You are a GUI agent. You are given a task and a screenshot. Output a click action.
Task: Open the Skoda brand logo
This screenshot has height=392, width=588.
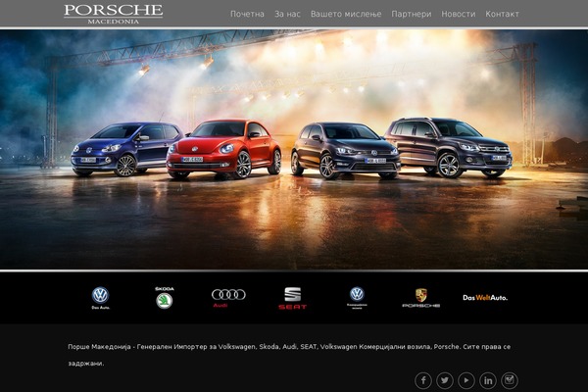coord(165,298)
